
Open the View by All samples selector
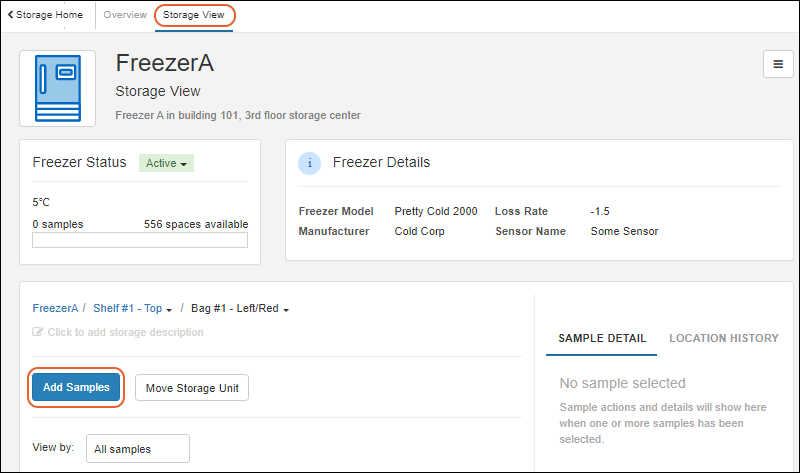tap(138, 449)
